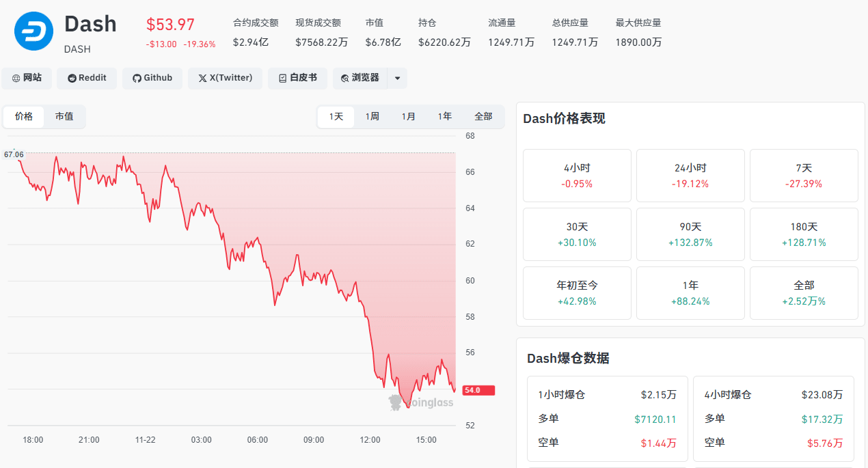Click the 浏览器 explorer icon

[x=345, y=78]
